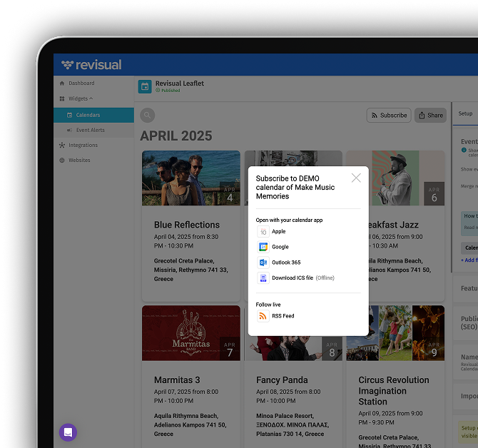Click the search magnifier button
This screenshot has height=448, width=478.
[x=147, y=115]
